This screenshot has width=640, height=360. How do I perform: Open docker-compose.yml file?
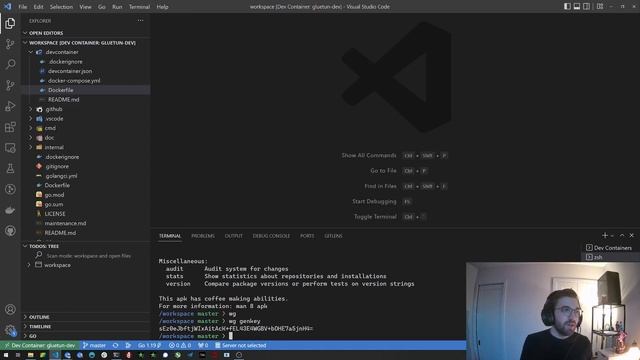[86, 80]
